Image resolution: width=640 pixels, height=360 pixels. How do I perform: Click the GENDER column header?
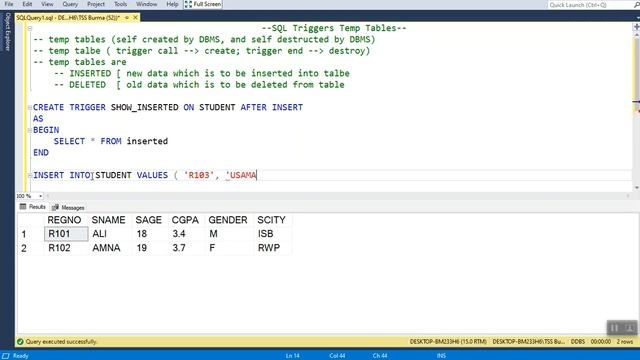(228, 220)
